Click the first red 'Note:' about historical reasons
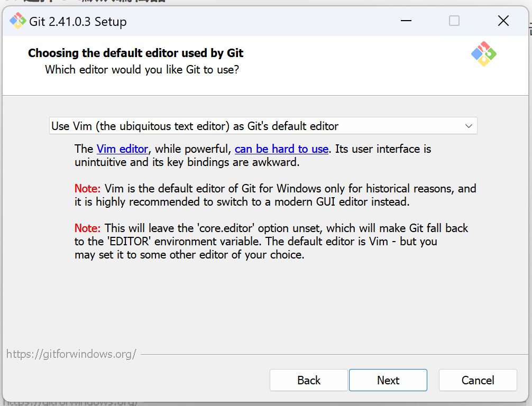 [x=88, y=189]
